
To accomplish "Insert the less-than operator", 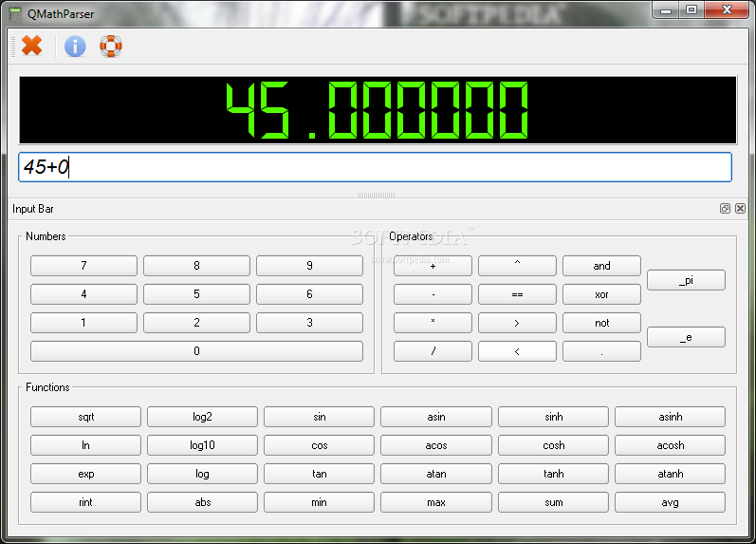I will [517, 351].
